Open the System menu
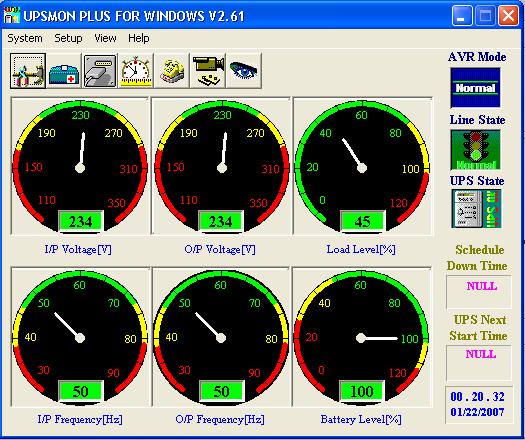 (25, 38)
